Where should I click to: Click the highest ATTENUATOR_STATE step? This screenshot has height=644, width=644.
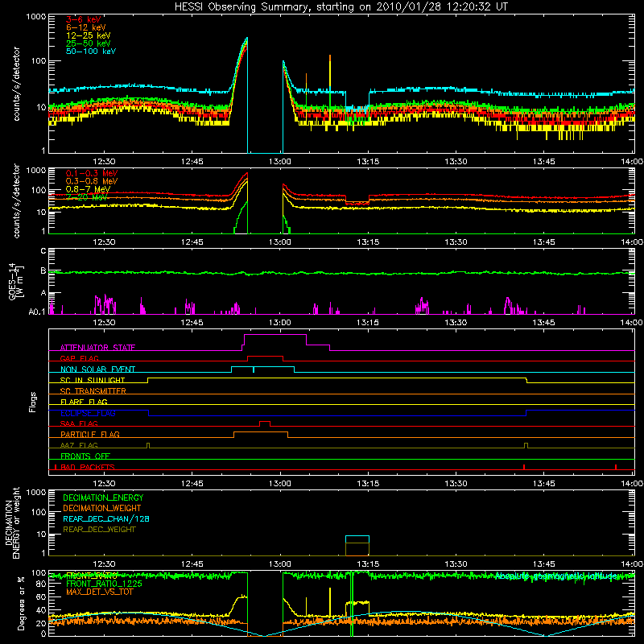tap(275, 335)
